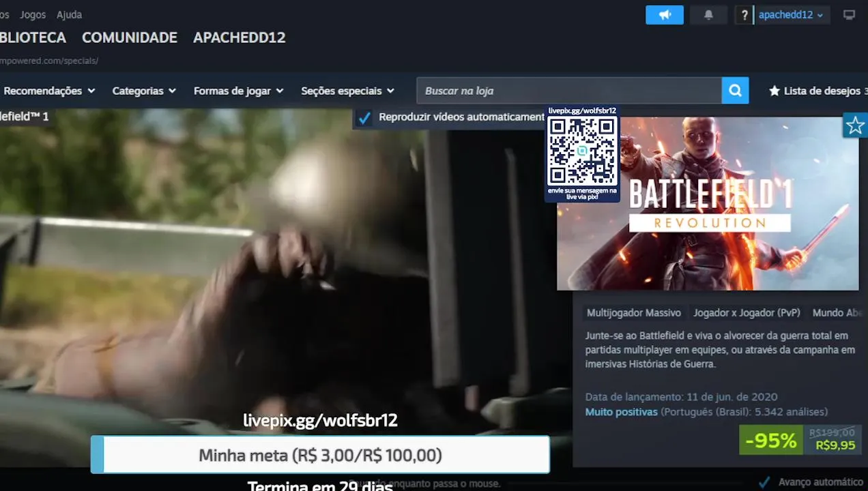Expand the Seções especiais dropdown
Viewport: 868px width, 491px height.
(347, 91)
